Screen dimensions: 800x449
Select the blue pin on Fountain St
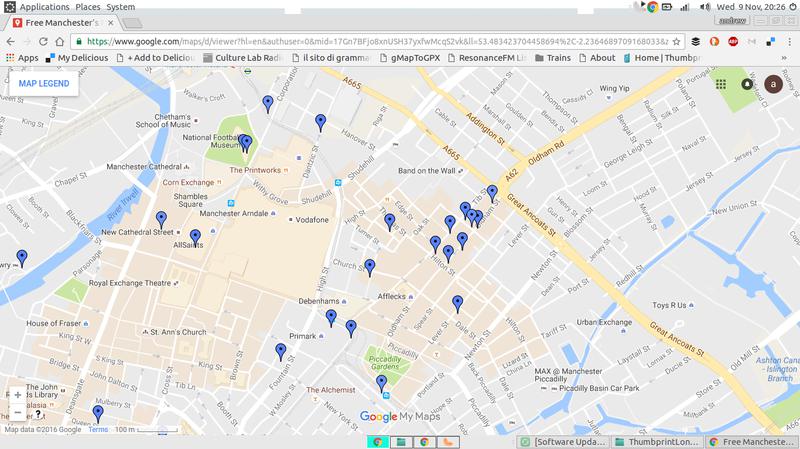point(281,353)
